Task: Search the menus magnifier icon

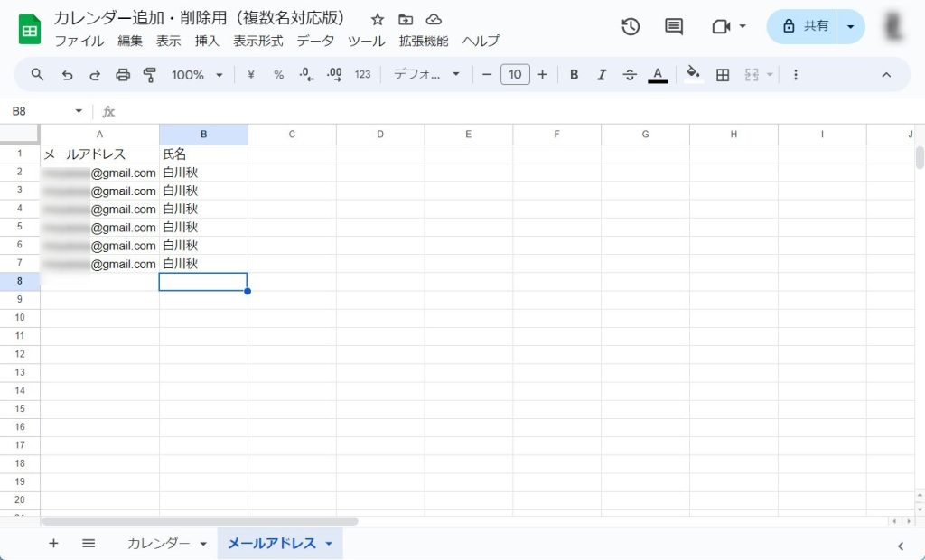Action: (37, 75)
